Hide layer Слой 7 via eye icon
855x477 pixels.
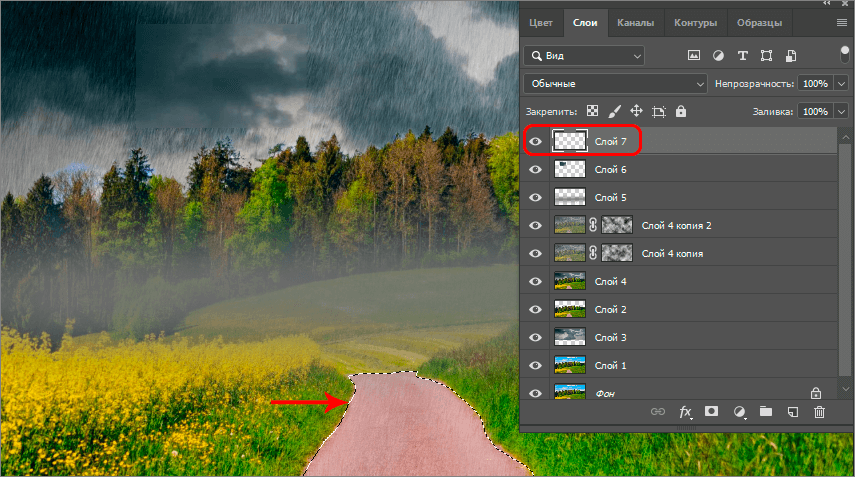tap(535, 142)
